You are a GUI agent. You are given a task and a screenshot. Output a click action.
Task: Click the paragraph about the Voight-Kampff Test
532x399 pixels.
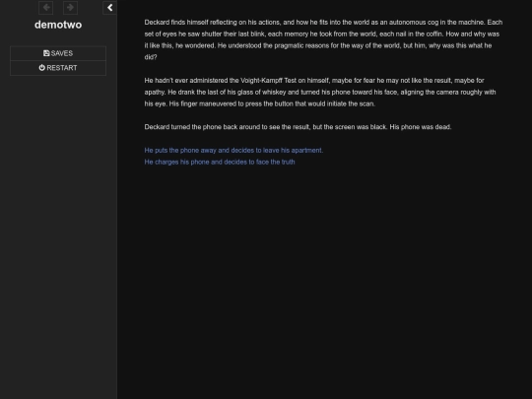pos(320,92)
